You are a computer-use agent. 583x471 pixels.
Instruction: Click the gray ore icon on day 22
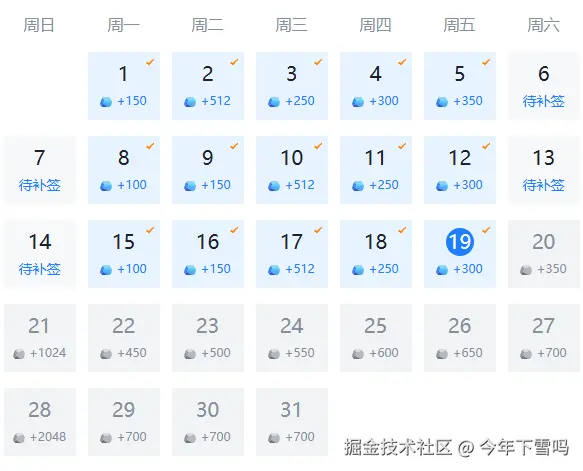point(106,354)
